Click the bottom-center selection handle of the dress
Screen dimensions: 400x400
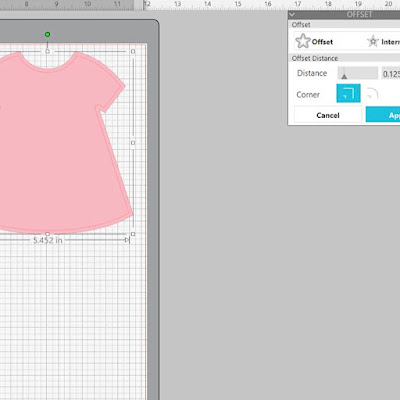[x=47, y=234]
